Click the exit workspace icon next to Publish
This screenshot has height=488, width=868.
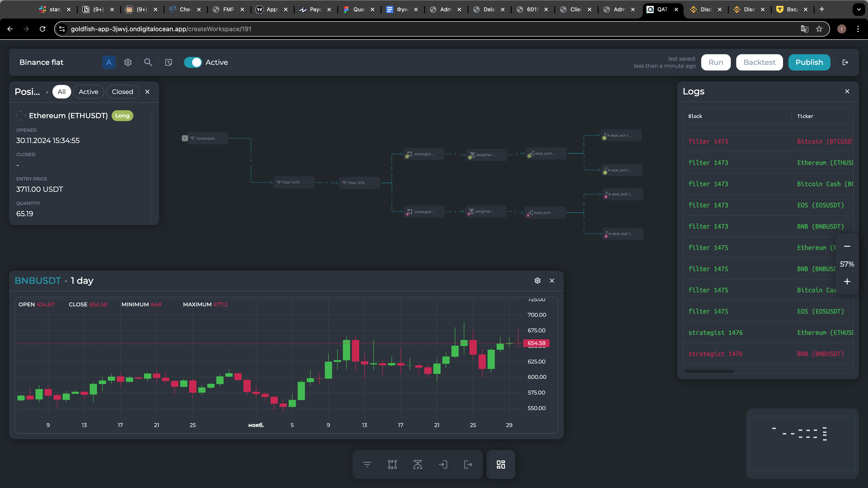tap(845, 62)
